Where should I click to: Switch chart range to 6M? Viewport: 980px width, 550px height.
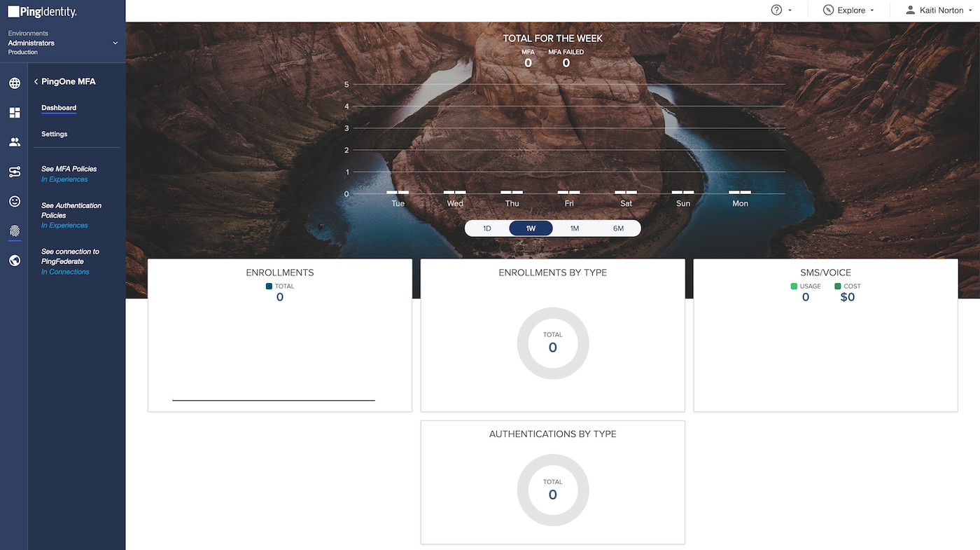coord(617,228)
